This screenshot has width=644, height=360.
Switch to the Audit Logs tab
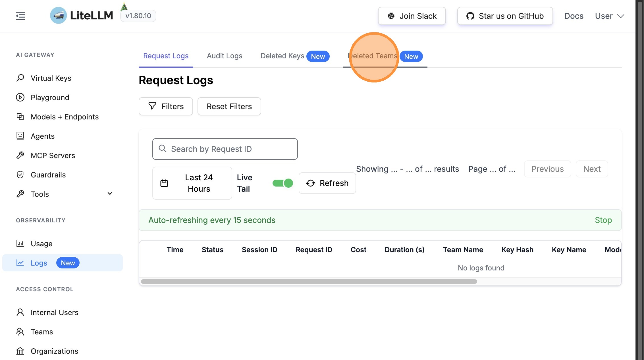225,56
